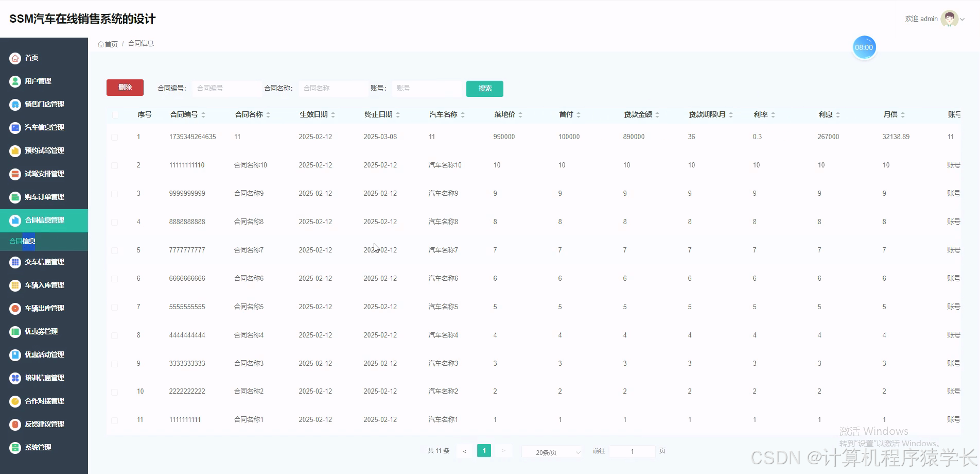The image size is (980, 474).
Task: Click the 优惠券管理 sidebar icon
Action: tap(15, 332)
